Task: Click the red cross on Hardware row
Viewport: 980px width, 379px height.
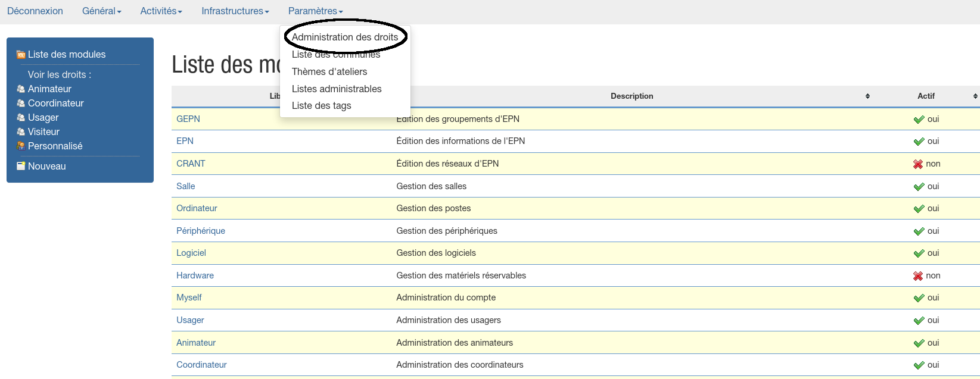Action: 918,276
